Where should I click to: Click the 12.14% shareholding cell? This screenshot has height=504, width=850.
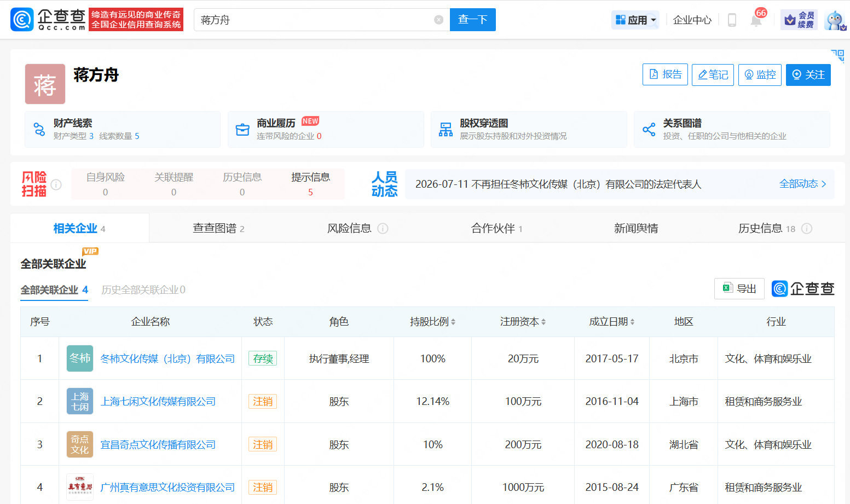tap(432, 401)
